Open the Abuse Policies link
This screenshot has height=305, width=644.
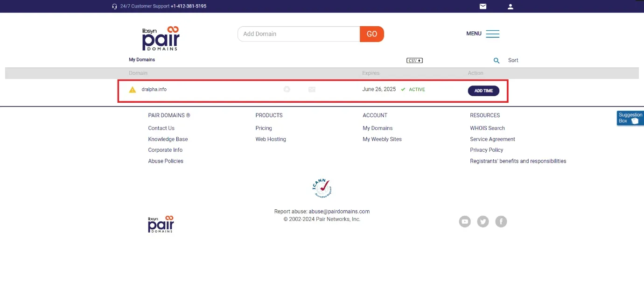click(x=166, y=161)
